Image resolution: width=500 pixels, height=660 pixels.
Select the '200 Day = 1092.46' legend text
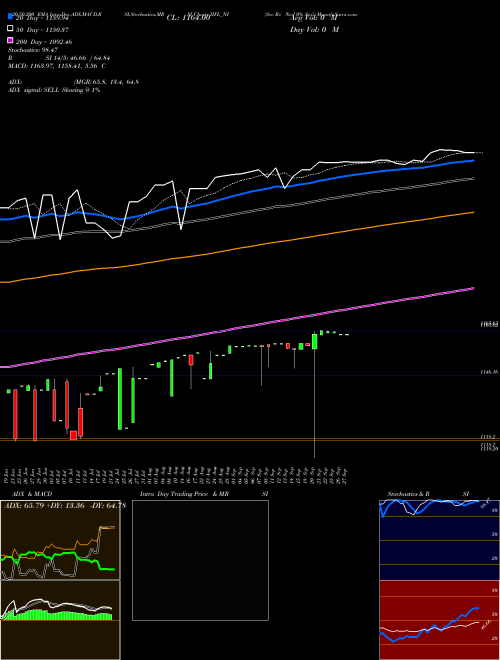coord(44,42)
